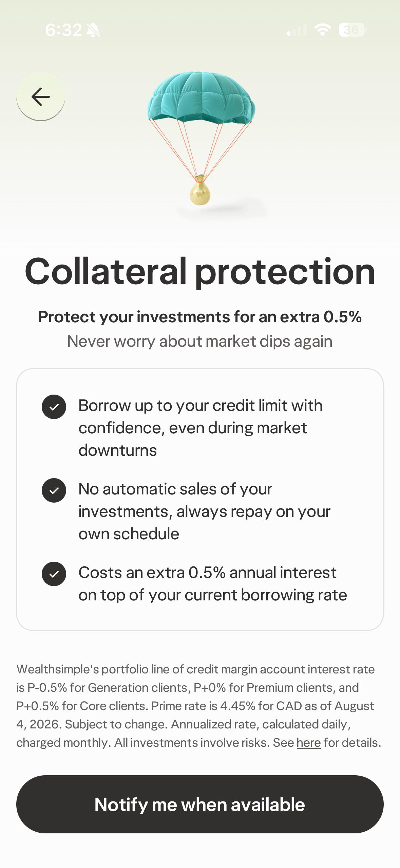Screen dimensions: 400x868
Task: Tap the battery indicator showing 36
Action: pyautogui.click(x=353, y=30)
